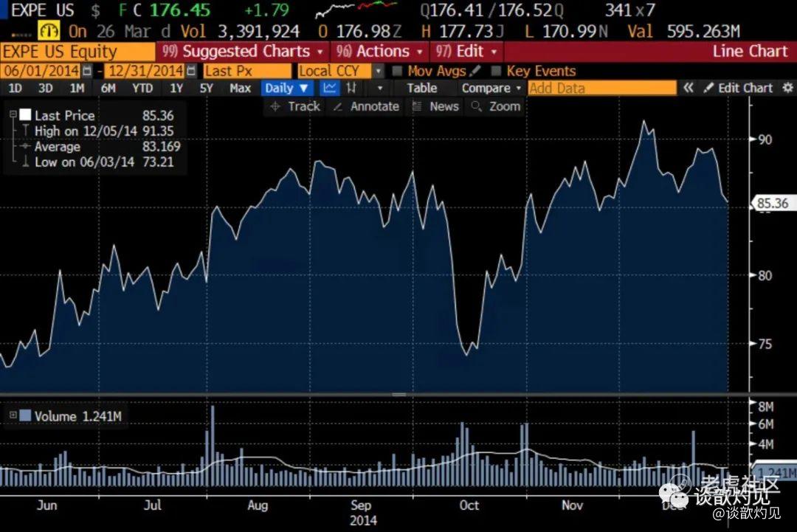Click the Val 595.263M value

[x=683, y=32]
